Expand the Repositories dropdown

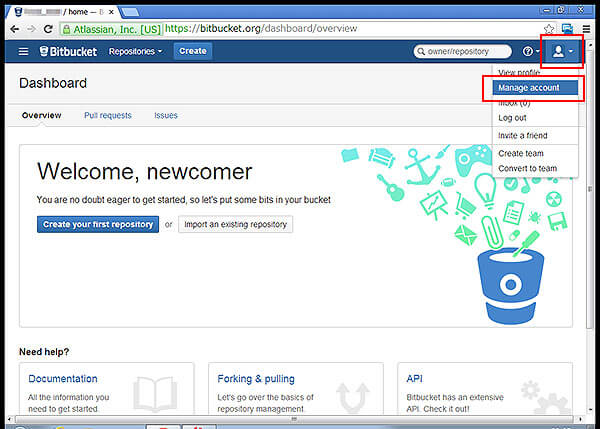[135, 51]
